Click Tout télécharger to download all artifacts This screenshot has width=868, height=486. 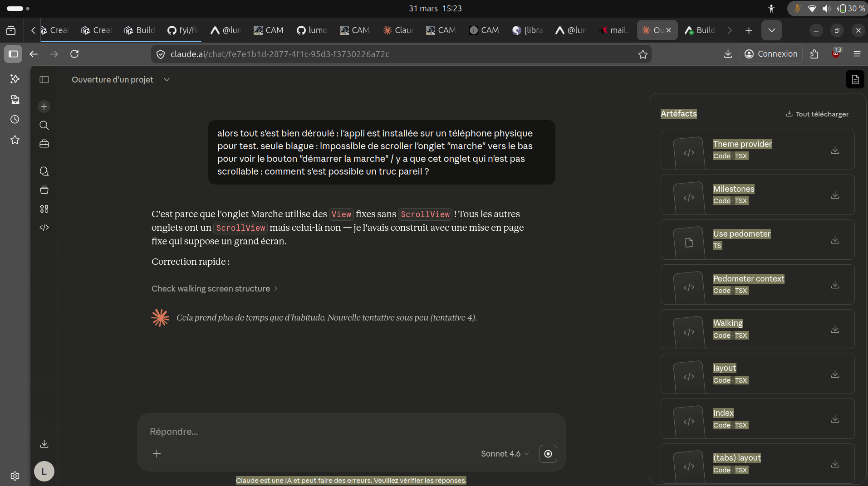817,114
